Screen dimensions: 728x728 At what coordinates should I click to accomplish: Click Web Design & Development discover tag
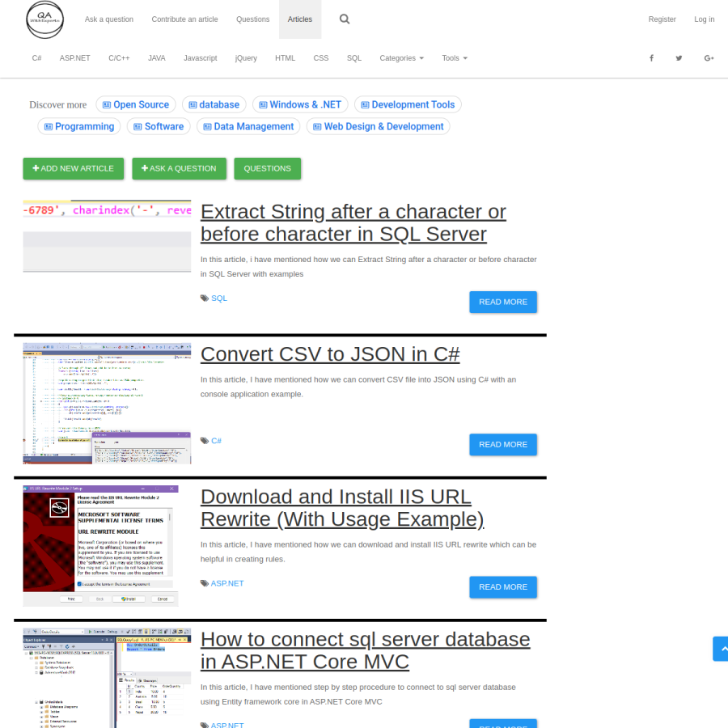378,126
